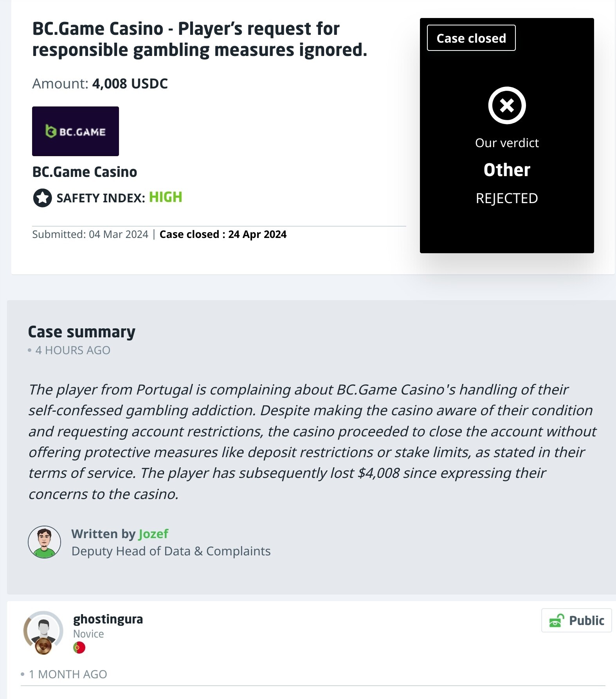Click the green unlocked padlock icon
616x699 pixels.
pyautogui.click(x=557, y=621)
